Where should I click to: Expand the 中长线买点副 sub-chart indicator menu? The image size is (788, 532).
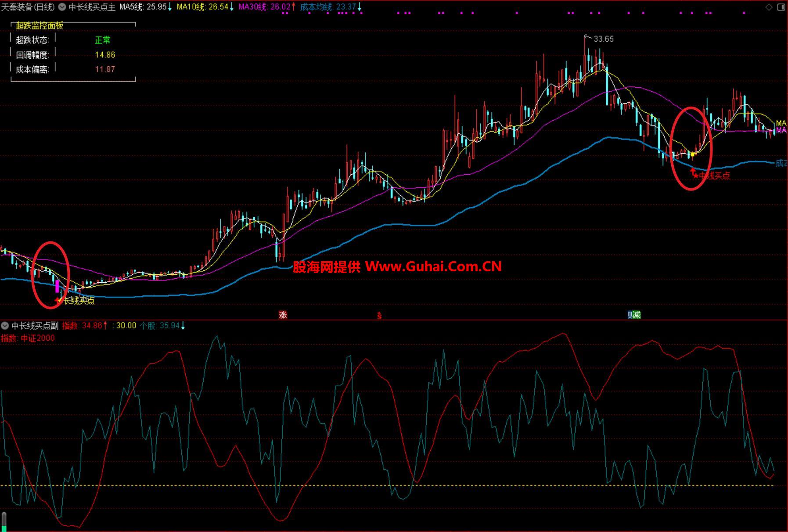click(5, 326)
